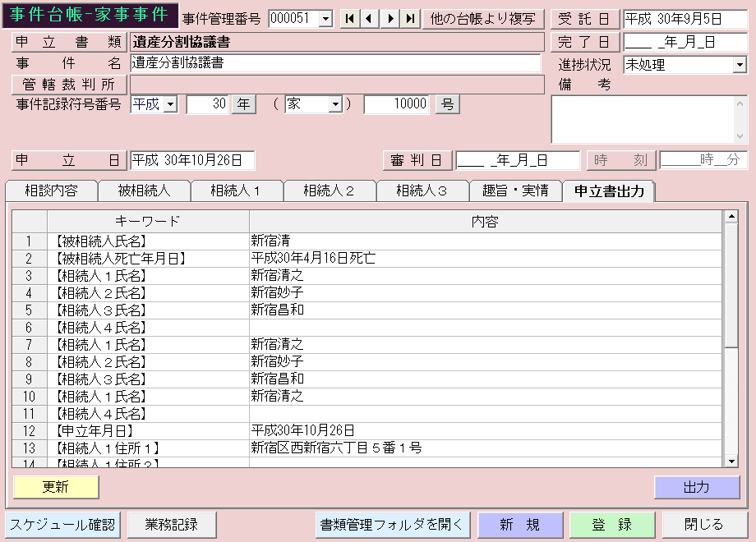Screen dimensions: 756x542
Task: Open the 平成 era dropdown
Action: tap(170, 104)
